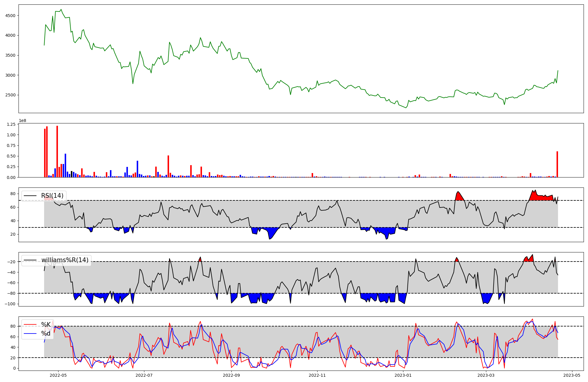588x382 pixels.
Task: Click the 4500 price axis label
Action: tap(10, 16)
